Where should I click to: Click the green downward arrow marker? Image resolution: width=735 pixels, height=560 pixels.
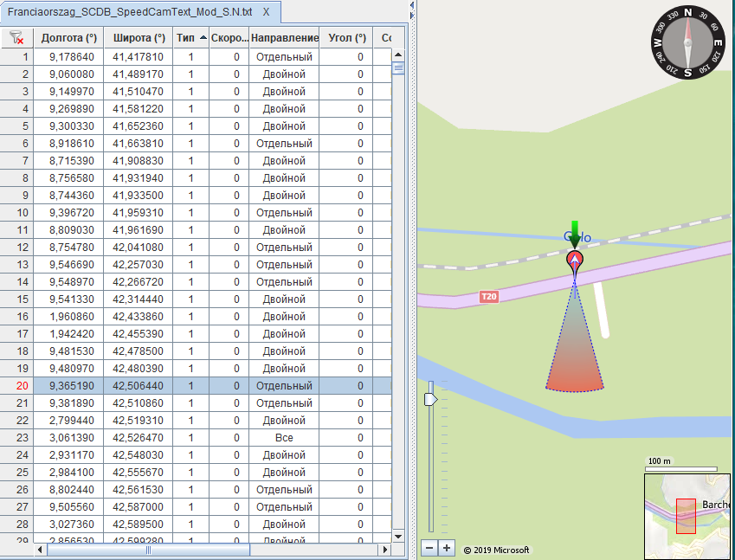[575, 234]
